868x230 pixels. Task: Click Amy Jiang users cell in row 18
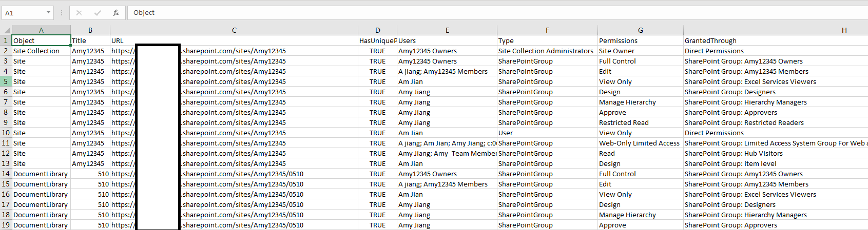[447, 215]
